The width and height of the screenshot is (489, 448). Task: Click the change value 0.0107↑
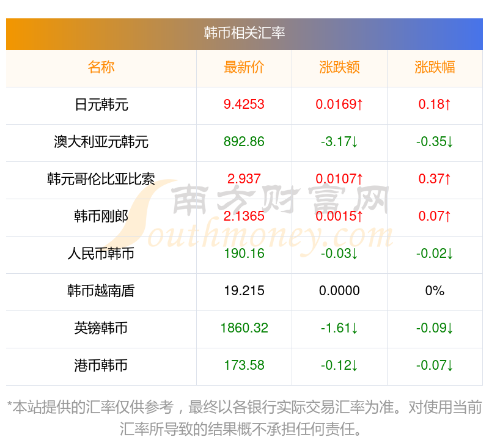(339, 179)
